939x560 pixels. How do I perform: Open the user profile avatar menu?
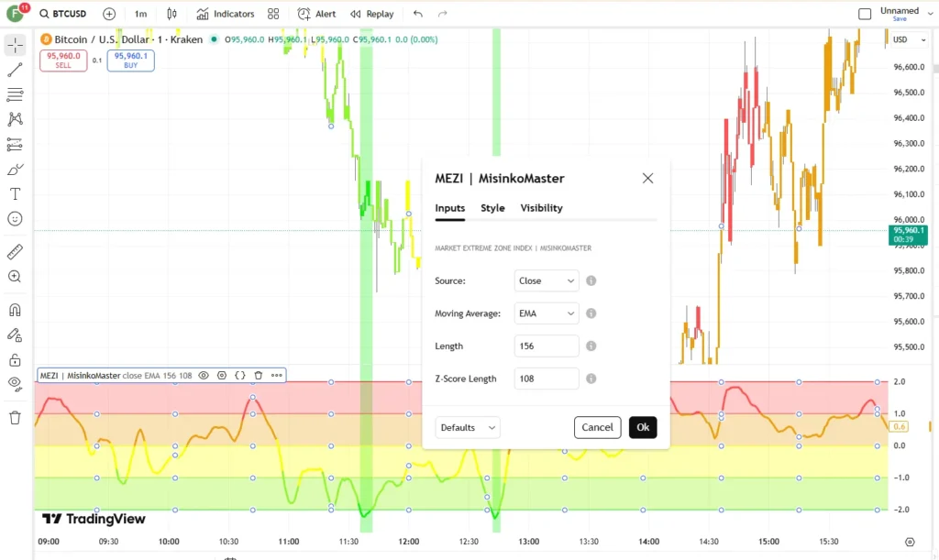15,13
